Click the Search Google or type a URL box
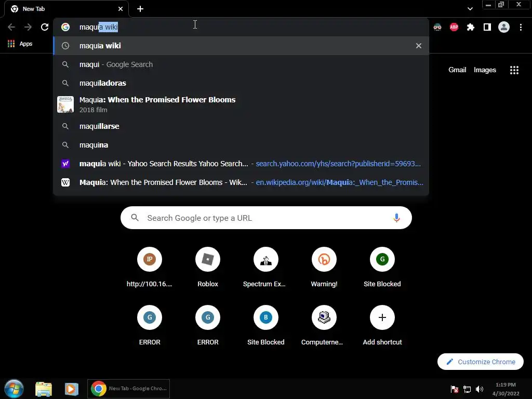 tap(266, 218)
